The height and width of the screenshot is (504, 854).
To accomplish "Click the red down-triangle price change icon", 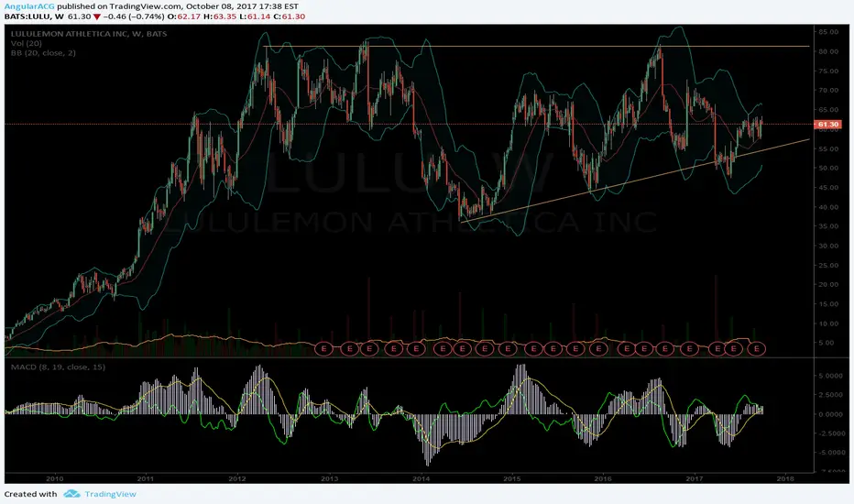I will click(96, 16).
